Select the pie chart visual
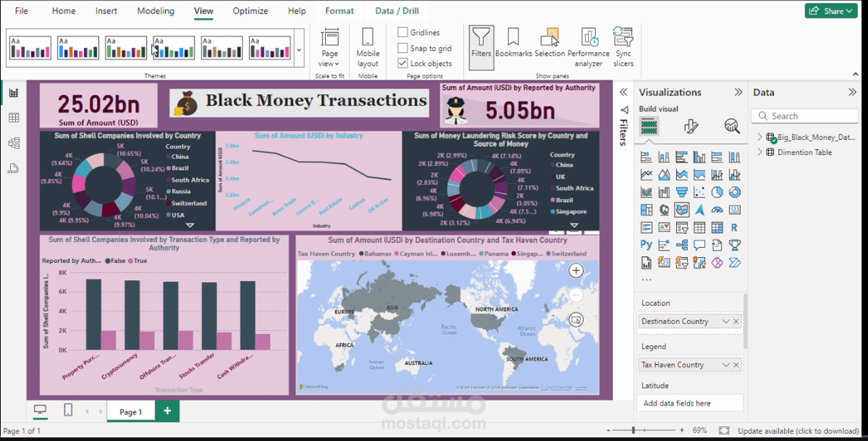 717,192
